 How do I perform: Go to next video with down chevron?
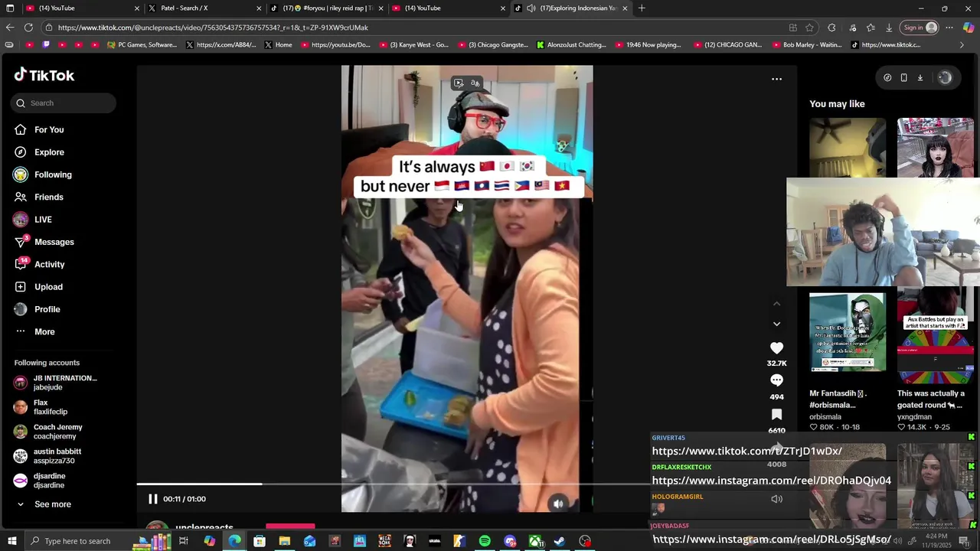776,324
